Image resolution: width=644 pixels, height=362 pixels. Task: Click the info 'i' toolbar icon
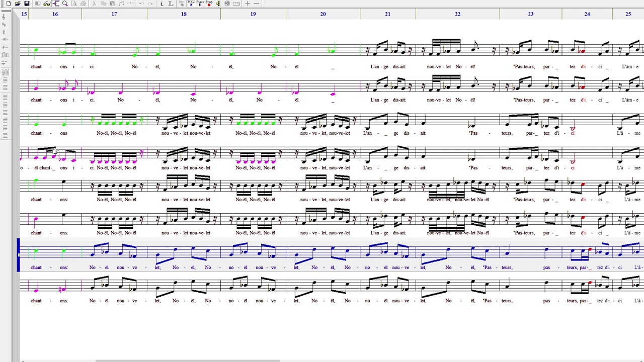[x=162, y=4]
